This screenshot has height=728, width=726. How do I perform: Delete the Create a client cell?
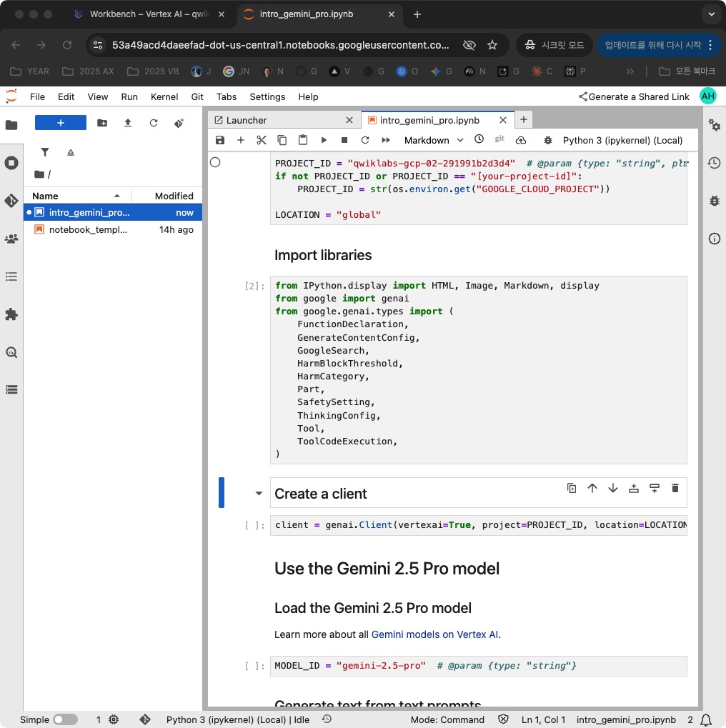click(675, 488)
